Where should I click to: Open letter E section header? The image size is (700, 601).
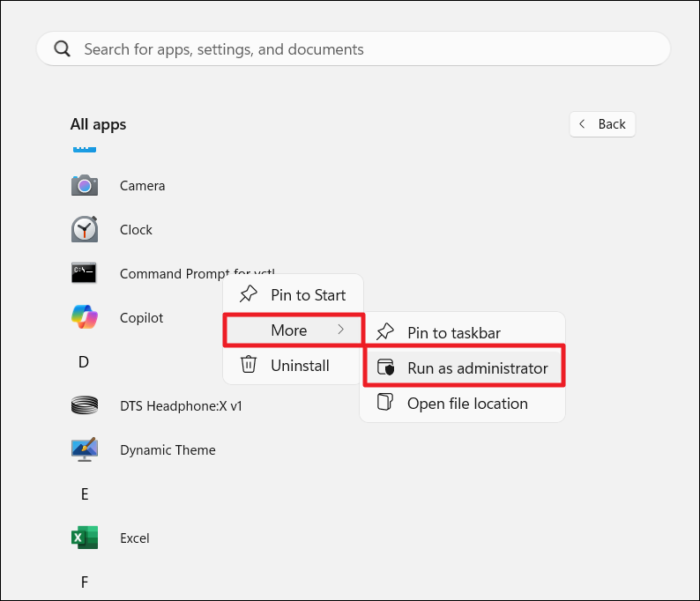click(x=85, y=494)
